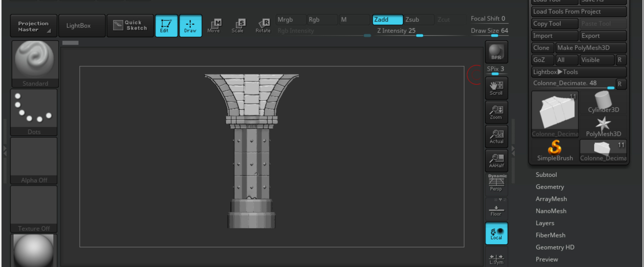
Task: Enable M material channel
Action: [354, 20]
